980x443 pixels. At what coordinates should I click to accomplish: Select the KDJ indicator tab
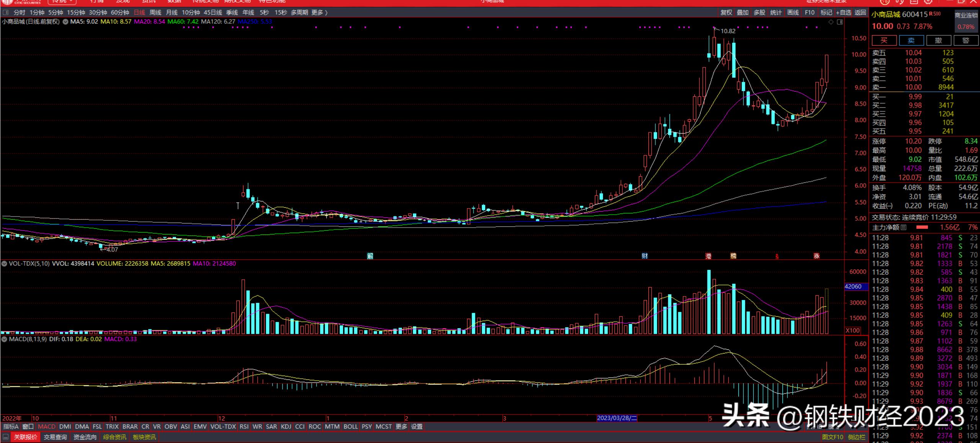click(x=286, y=427)
